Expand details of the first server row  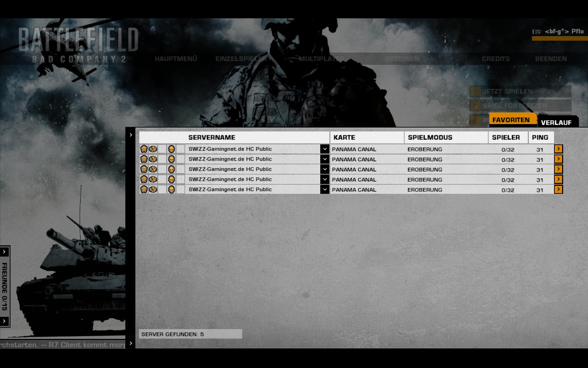point(325,149)
